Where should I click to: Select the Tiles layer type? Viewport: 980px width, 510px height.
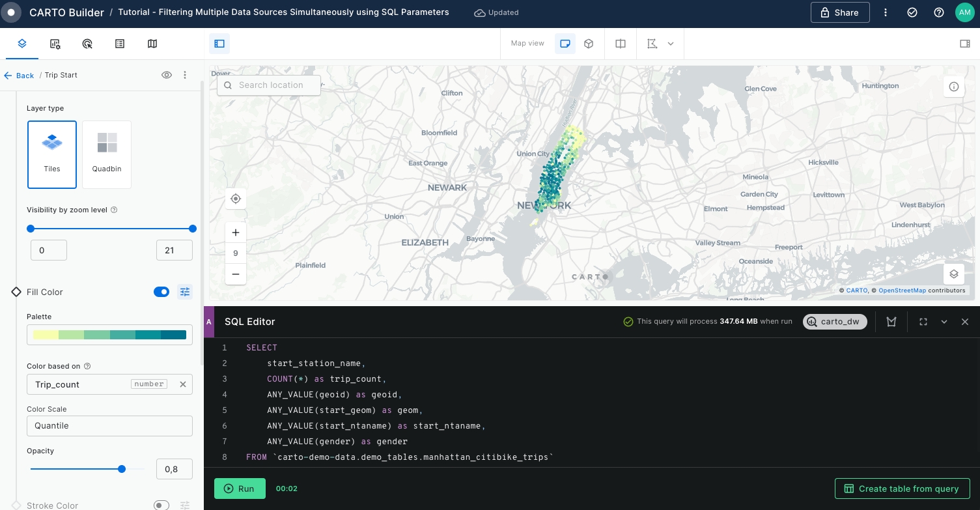pyautogui.click(x=52, y=154)
